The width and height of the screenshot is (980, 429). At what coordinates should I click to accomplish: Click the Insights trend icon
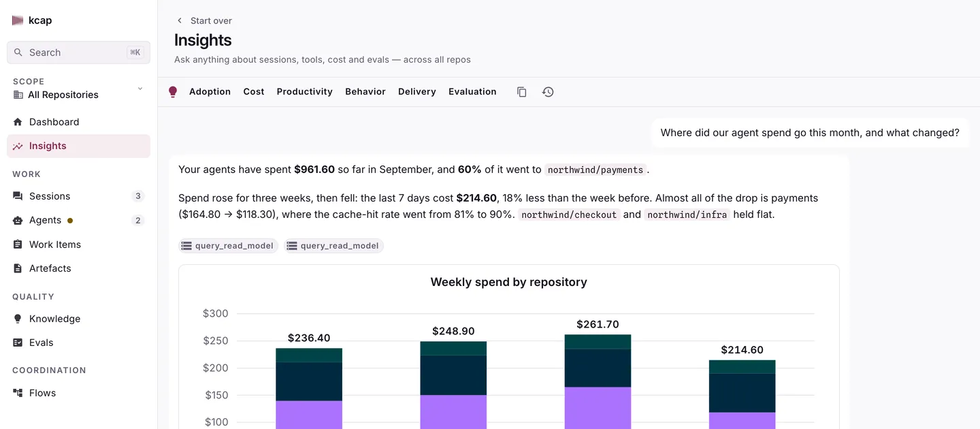click(x=18, y=146)
